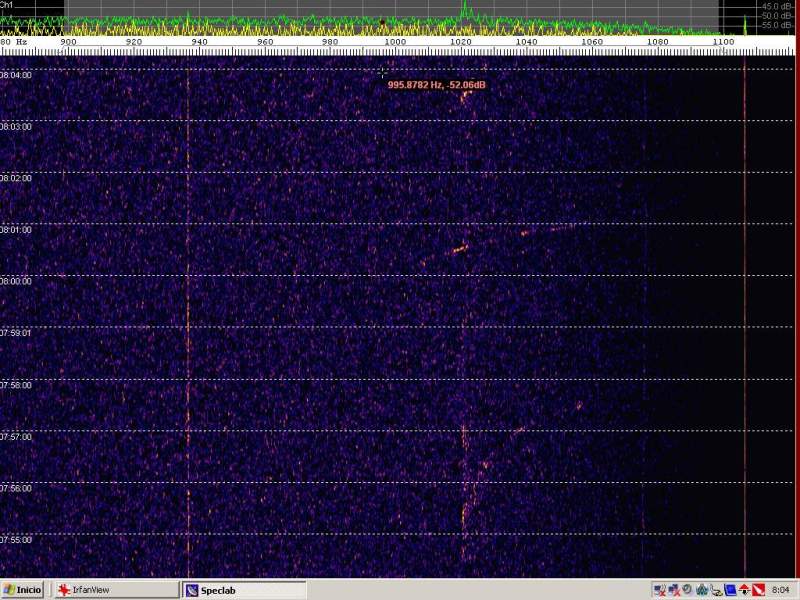
Task: Click the 07:57:00 time marker on waterfall
Action: (17, 437)
